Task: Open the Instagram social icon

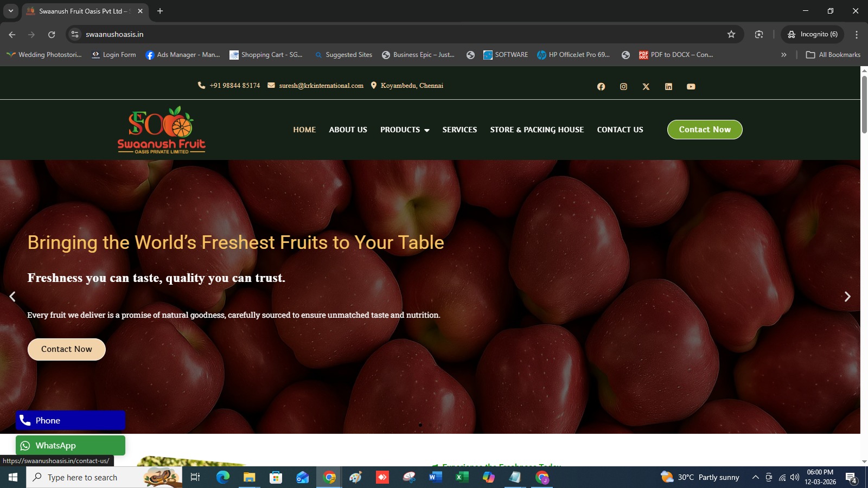Action: point(623,87)
